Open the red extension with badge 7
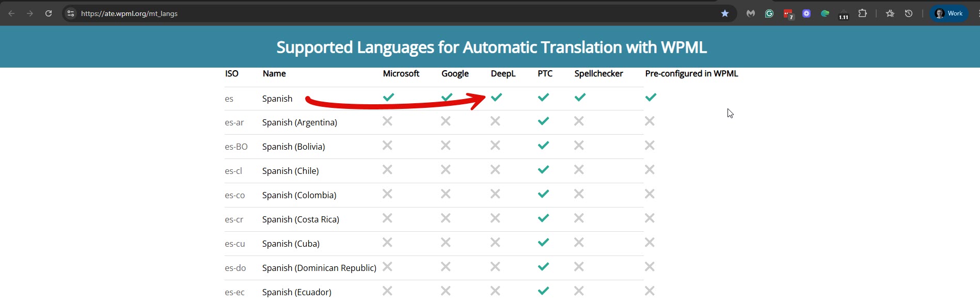This screenshot has width=980, height=304. (x=788, y=14)
